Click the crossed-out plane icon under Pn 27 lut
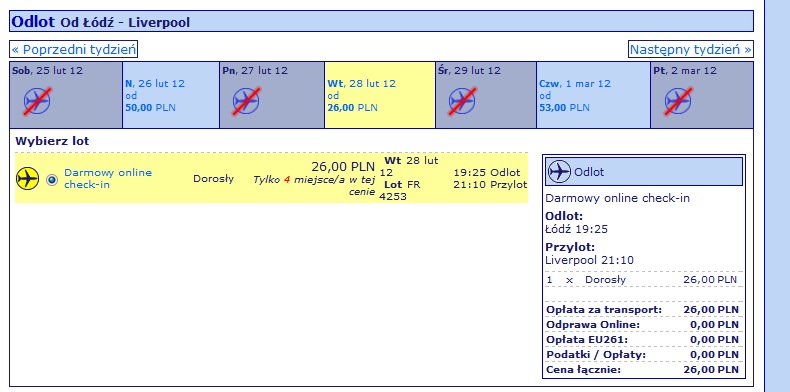Image resolution: width=790 pixels, height=392 pixels. [x=246, y=101]
